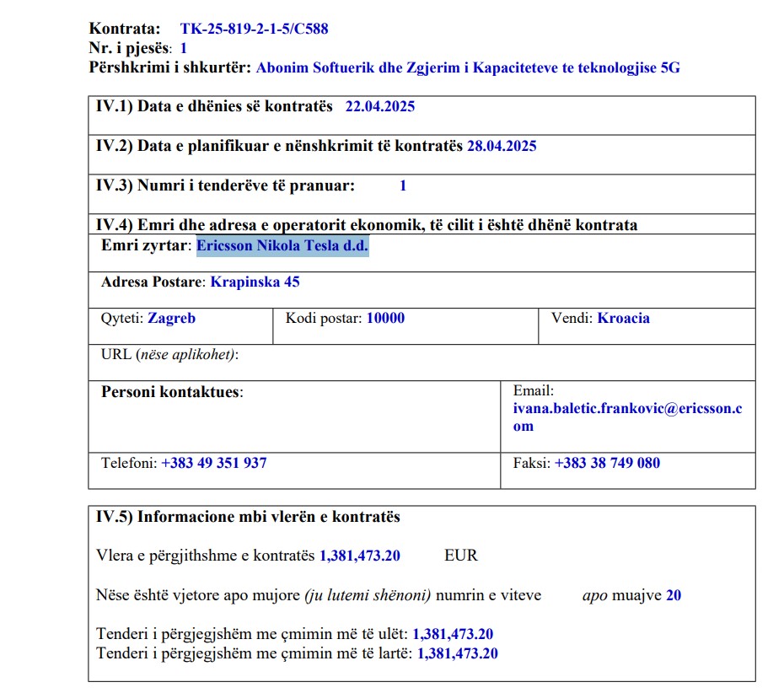Click the "Përshkrimi i shkurtër:" label
Viewport: 784px width, 693px height.
coord(170,67)
